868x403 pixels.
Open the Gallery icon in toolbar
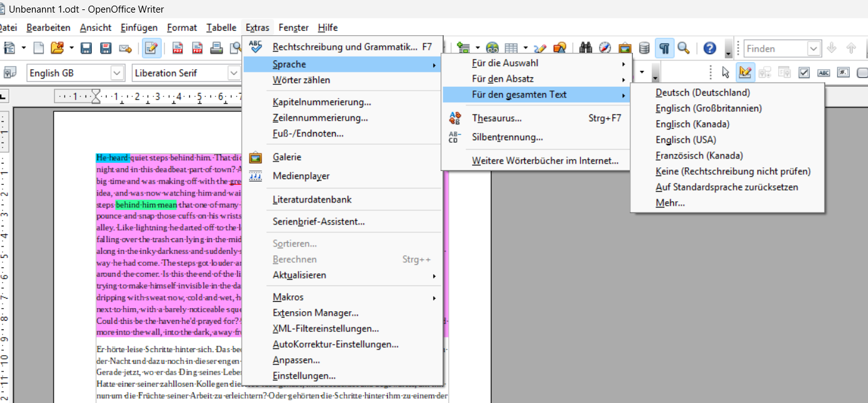tap(624, 48)
